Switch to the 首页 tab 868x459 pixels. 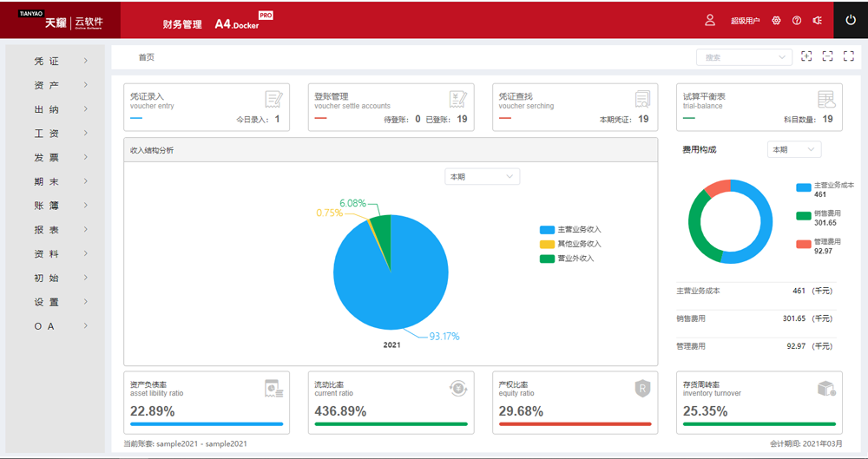pos(147,57)
